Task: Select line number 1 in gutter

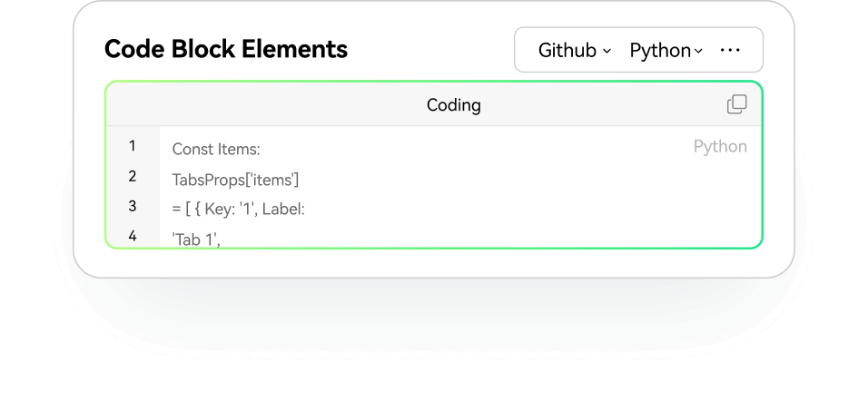Action: 133,146
